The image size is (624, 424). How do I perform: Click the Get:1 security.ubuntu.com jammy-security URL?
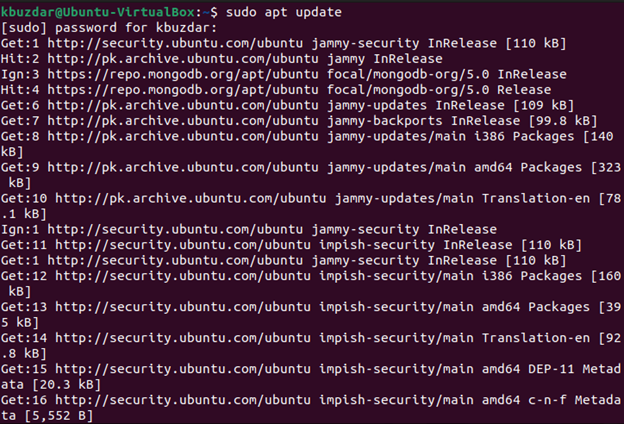[x=175, y=43]
